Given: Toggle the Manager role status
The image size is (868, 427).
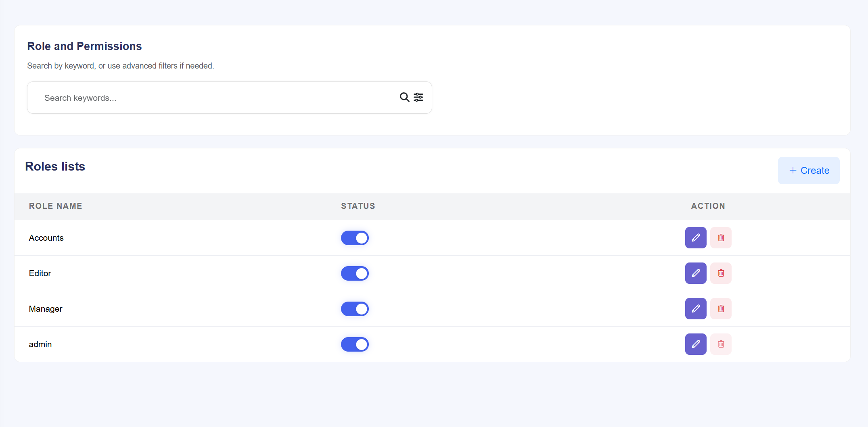Looking at the screenshot, I should [x=355, y=308].
